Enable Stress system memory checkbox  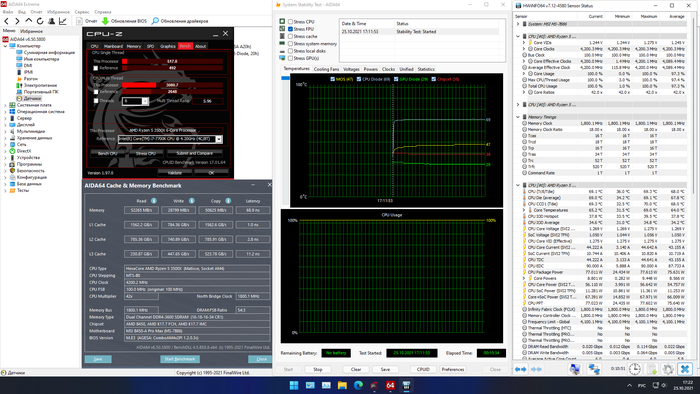(x=291, y=44)
